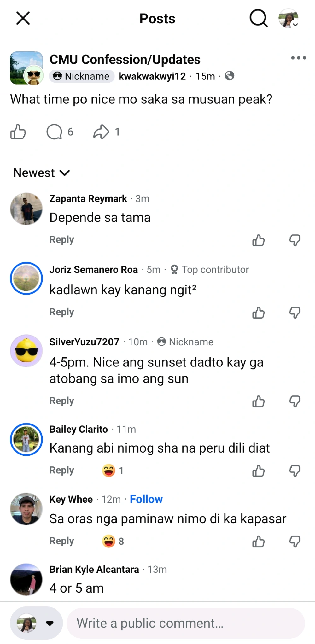This screenshot has width=315, height=644.
Task: View laughing reactions on Key Whee's comment
Action: coord(113,541)
